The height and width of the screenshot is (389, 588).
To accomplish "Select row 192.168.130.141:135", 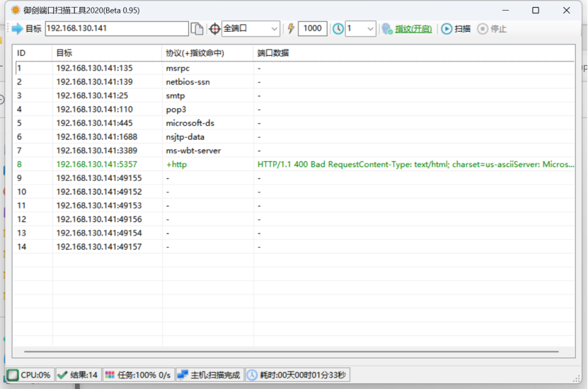I will [294, 68].
